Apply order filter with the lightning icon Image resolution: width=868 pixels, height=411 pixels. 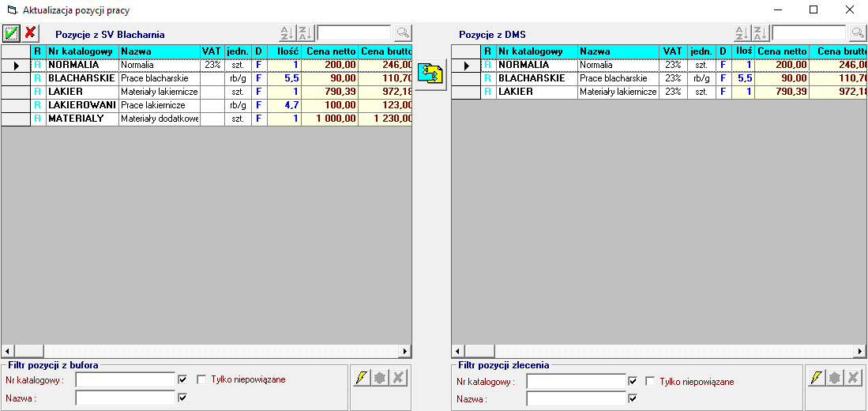(816, 378)
